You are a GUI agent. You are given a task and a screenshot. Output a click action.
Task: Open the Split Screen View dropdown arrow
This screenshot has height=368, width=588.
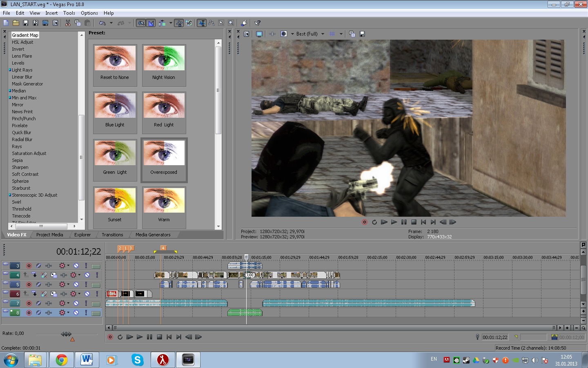292,34
